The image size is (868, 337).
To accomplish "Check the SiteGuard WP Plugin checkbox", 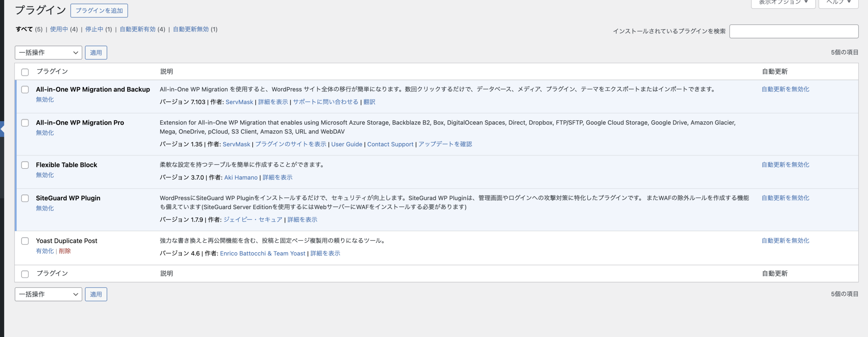I will (x=25, y=198).
